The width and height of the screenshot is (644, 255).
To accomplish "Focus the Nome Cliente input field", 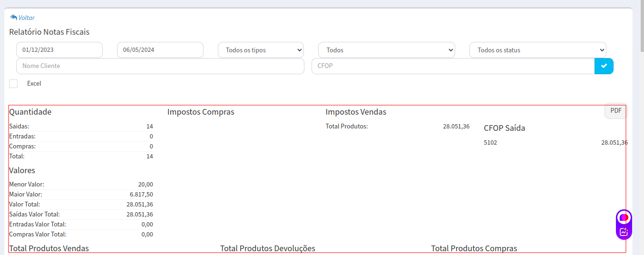I will point(160,66).
